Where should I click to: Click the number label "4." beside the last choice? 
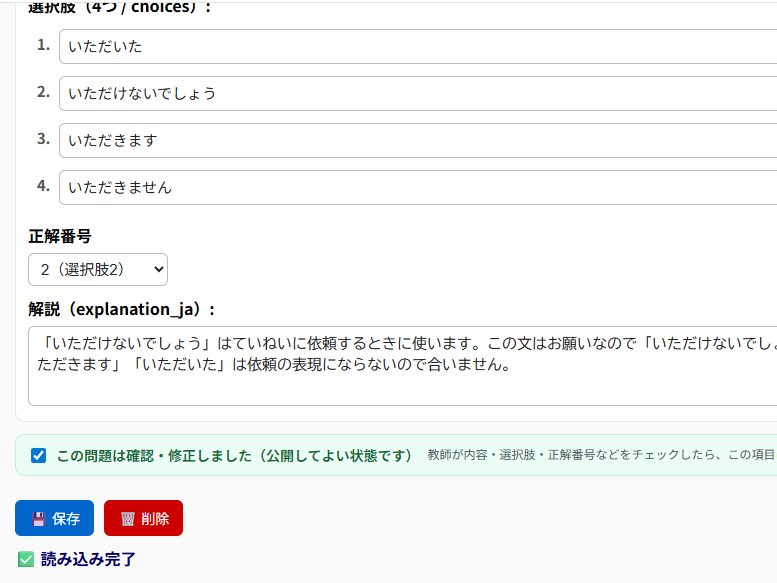(x=43, y=186)
